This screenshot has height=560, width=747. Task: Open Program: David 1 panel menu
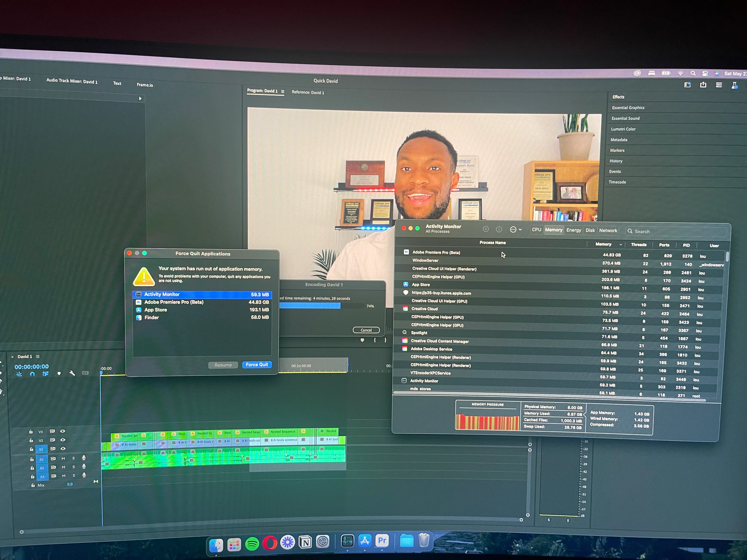pos(283,91)
